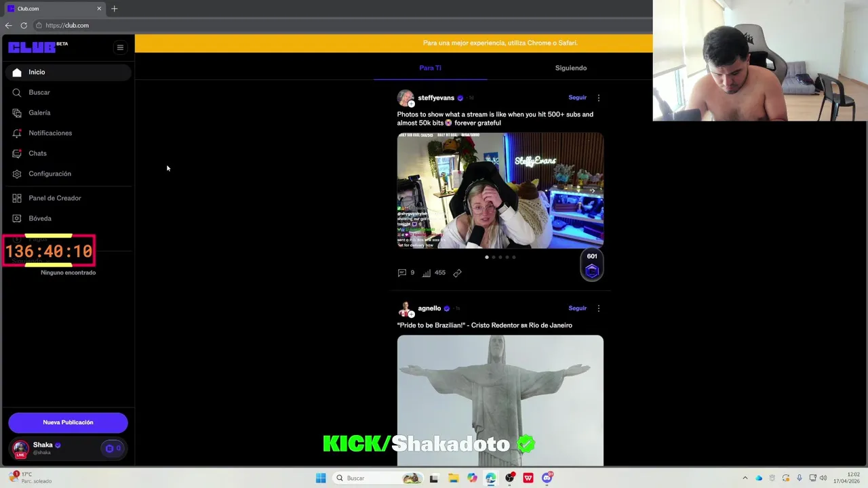The image size is (868, 488).
Task: Select the second carousel dot
Action: click(x=494, y=258)
